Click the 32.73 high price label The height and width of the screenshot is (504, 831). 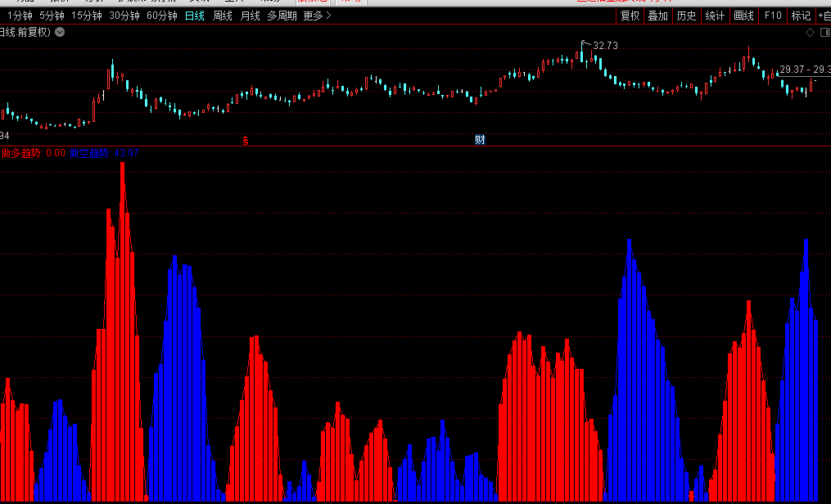click(605, 46)
